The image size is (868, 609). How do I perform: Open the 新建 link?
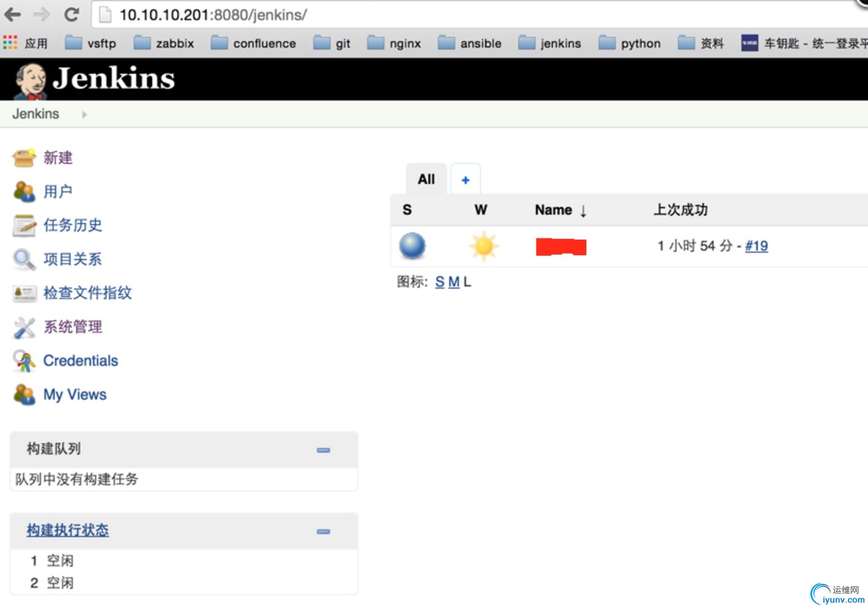coord(58,158)
